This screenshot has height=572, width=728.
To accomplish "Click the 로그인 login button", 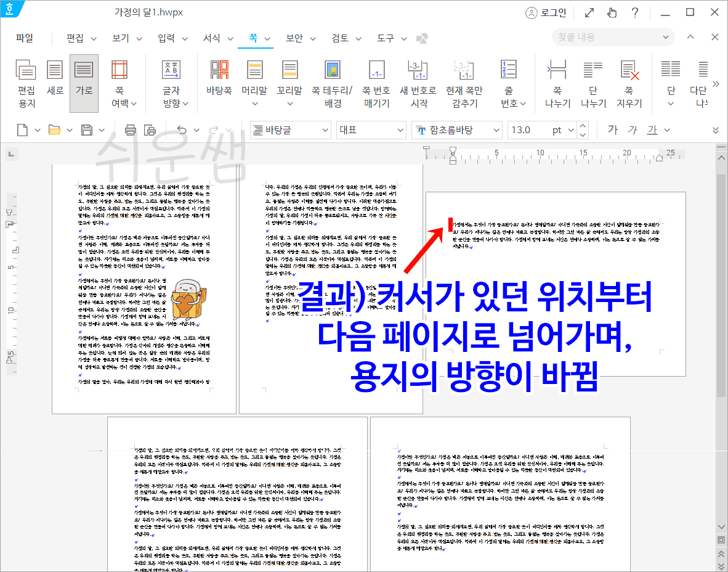I will click(546, 12).
